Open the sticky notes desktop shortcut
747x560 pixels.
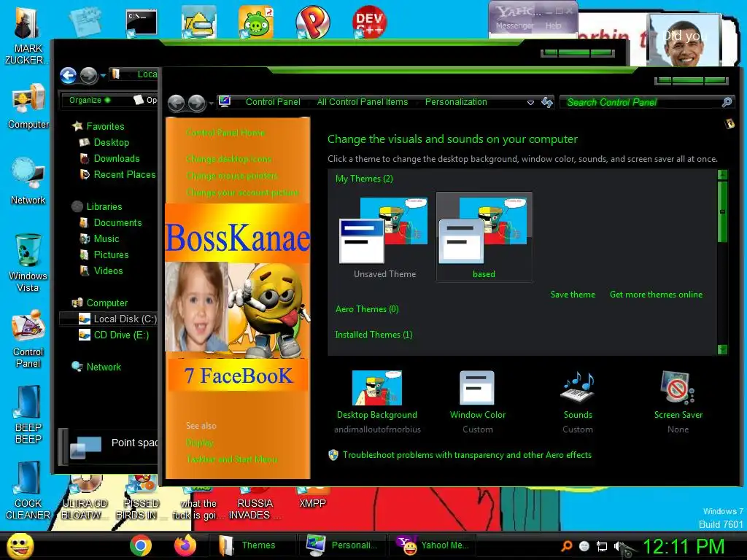(x=85, y=23)
